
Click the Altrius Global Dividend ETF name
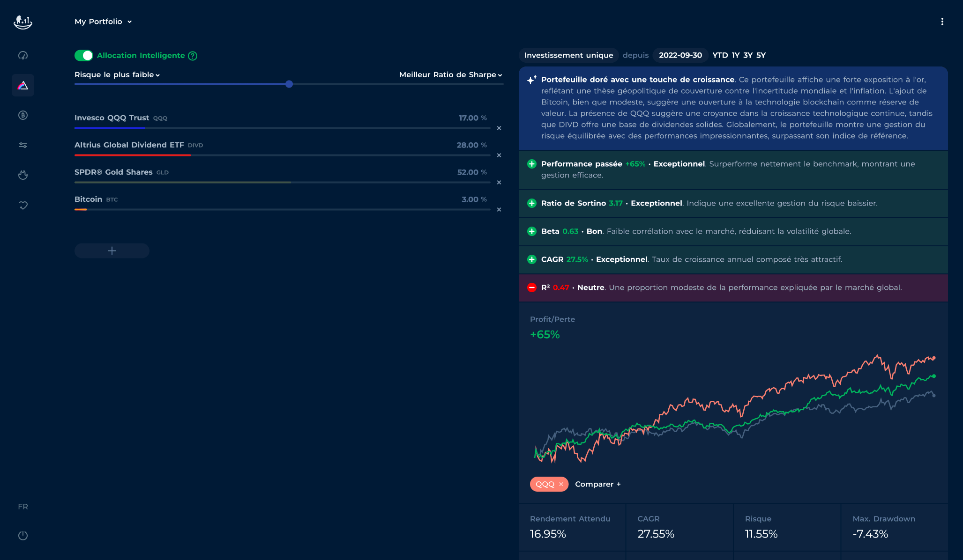(129, 145)
